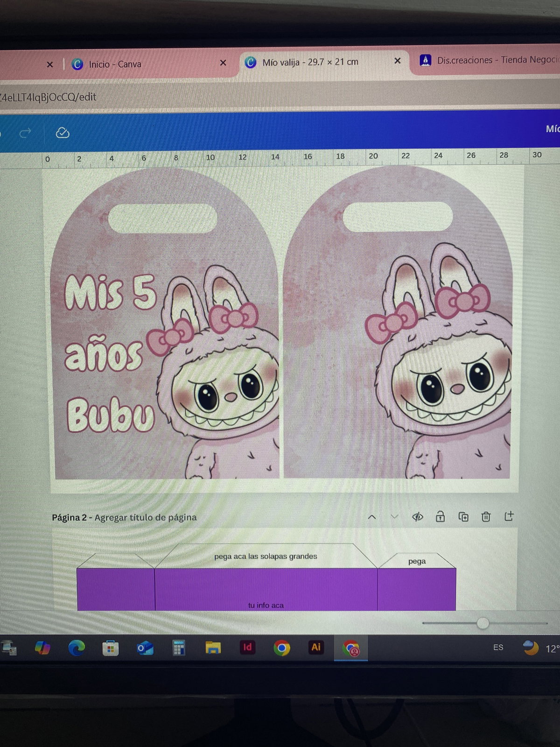Close the Mío valija browser tab
560x747 pixels.
397,61
